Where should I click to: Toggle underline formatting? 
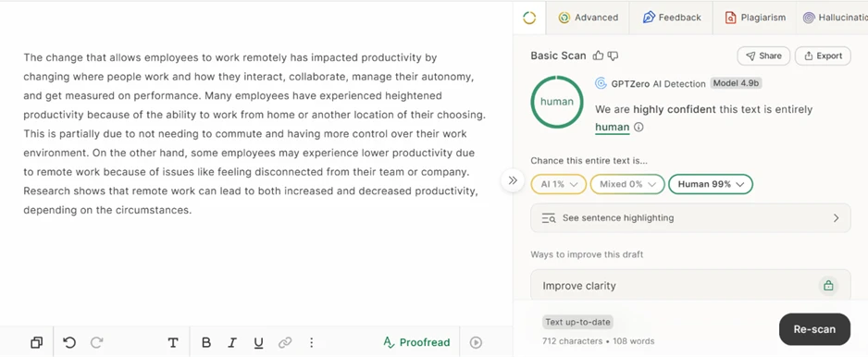258,343
